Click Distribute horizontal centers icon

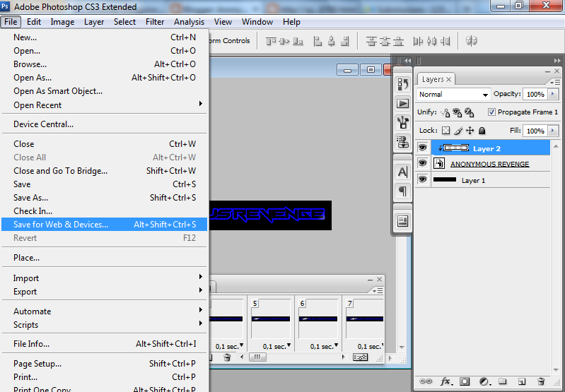[431, 42]
